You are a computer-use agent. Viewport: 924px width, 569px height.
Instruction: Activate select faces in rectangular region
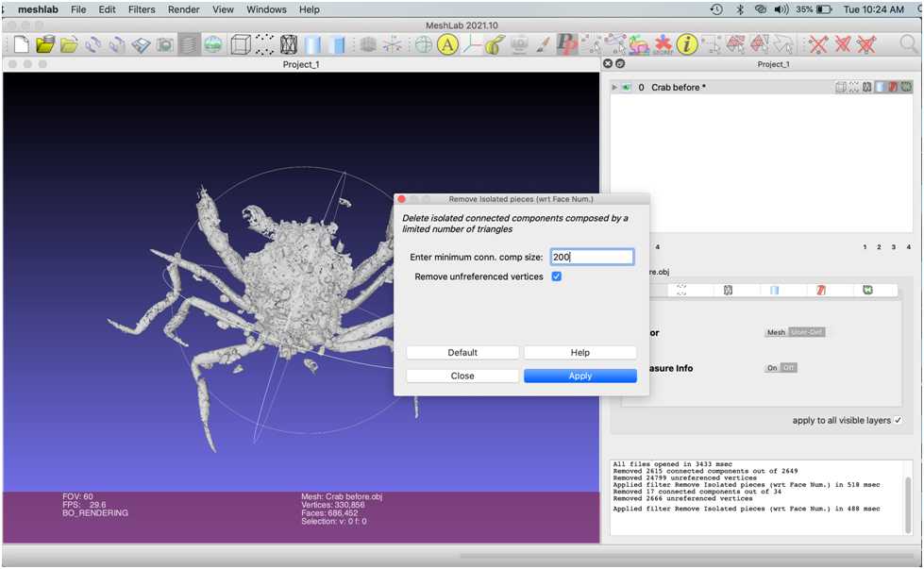tap(735, 44)
